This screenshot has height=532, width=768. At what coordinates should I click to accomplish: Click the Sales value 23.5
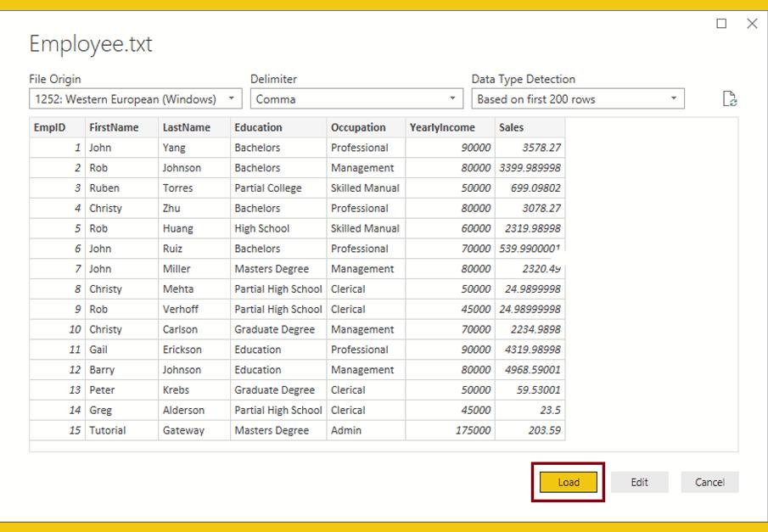(x=530, y=410)
